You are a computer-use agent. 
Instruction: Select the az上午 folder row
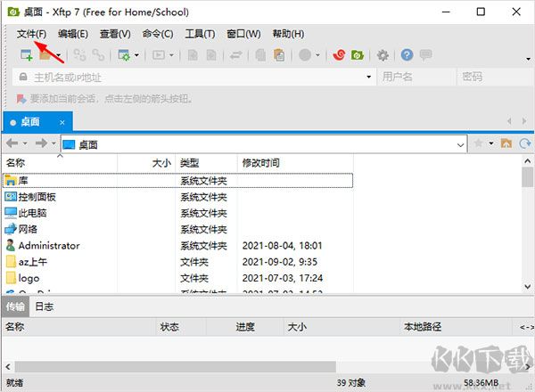click(x=177, y=262)
